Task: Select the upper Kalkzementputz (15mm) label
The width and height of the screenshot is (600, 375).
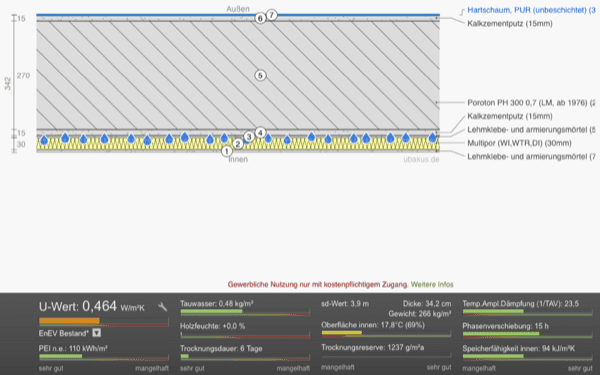Action: (x=510, y=24)
